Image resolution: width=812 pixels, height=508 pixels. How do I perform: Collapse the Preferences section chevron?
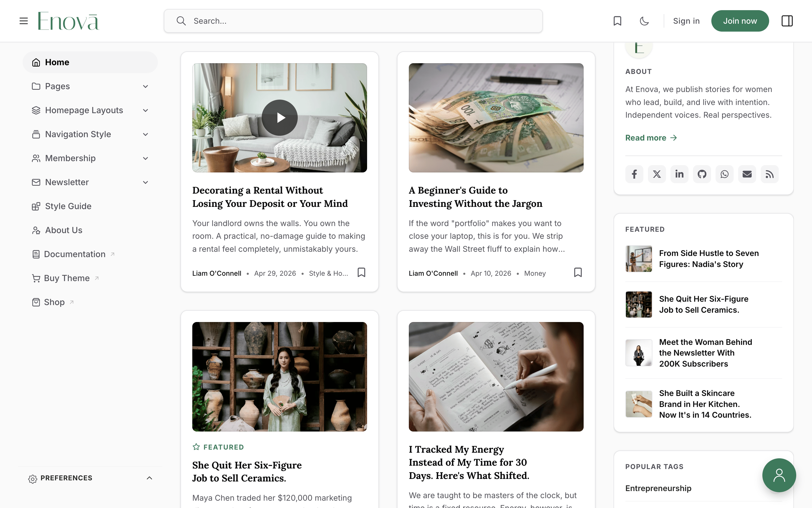pyautogui.click(x=149, y=478)
